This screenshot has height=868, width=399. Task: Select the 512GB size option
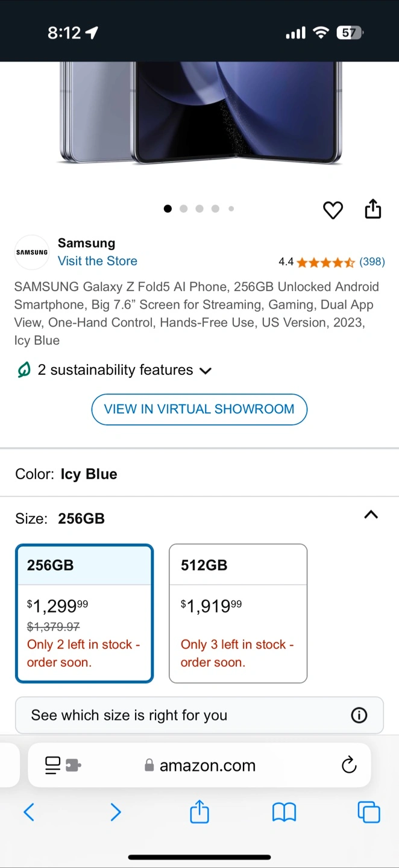(x=238, y=613)
